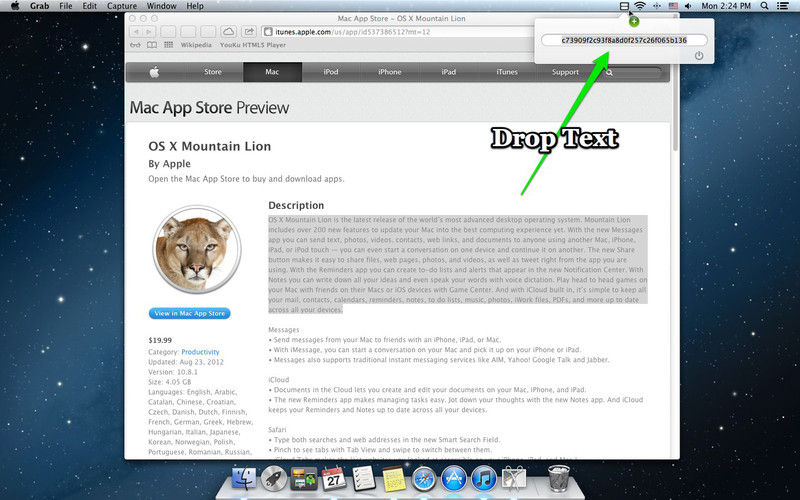Open Launchpad from the Dock
This screenshot has width=800, height=500.
(x=274, y=479)
